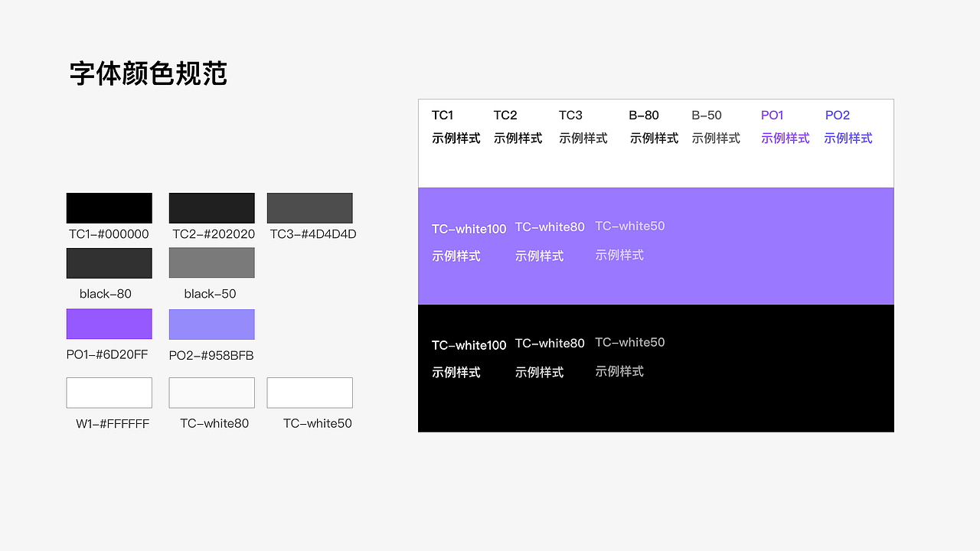Click the label W1-#FFFFFF
This screenshot has width=980, height=551.
pyautogui.click(x=113, y=424)
